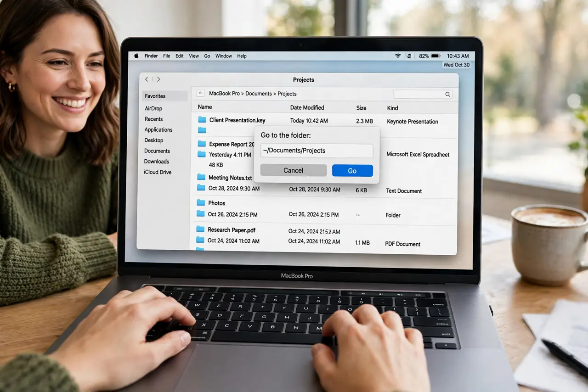Click the Wi-Fi status icon

[x=398, y=56]
